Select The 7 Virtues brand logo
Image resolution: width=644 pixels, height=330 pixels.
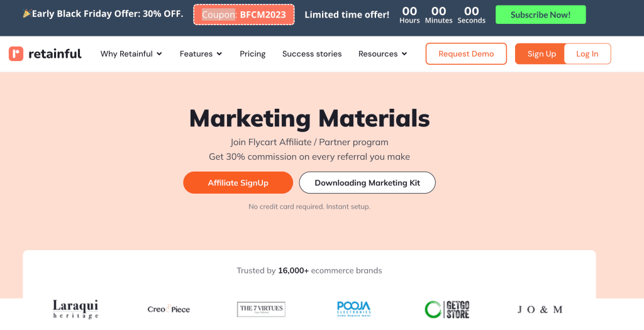coord(261,309)
